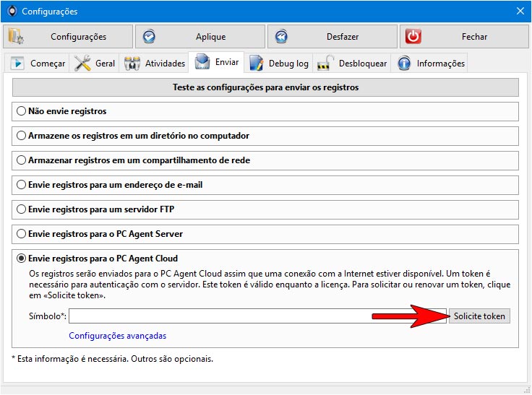Click the Atividades binoculars icon
The image size is (532, 395).
point(132,64)
